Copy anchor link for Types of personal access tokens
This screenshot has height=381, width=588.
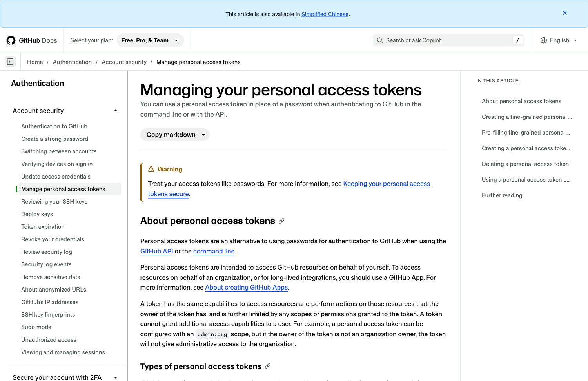(x=268, y=366)
